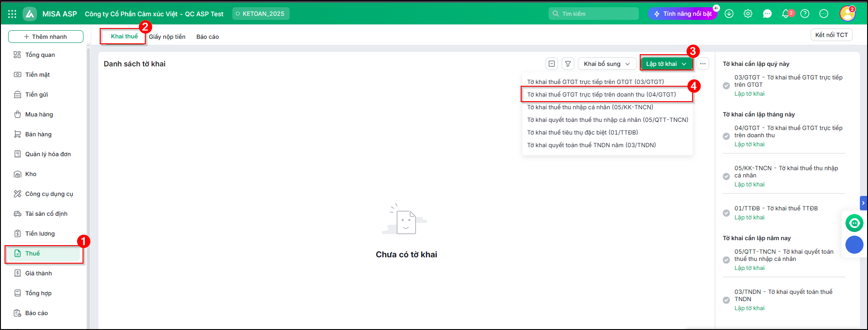Open the settings gear icon
The width and height of the screenshot is (868, 330).
[x=748, y=14]
